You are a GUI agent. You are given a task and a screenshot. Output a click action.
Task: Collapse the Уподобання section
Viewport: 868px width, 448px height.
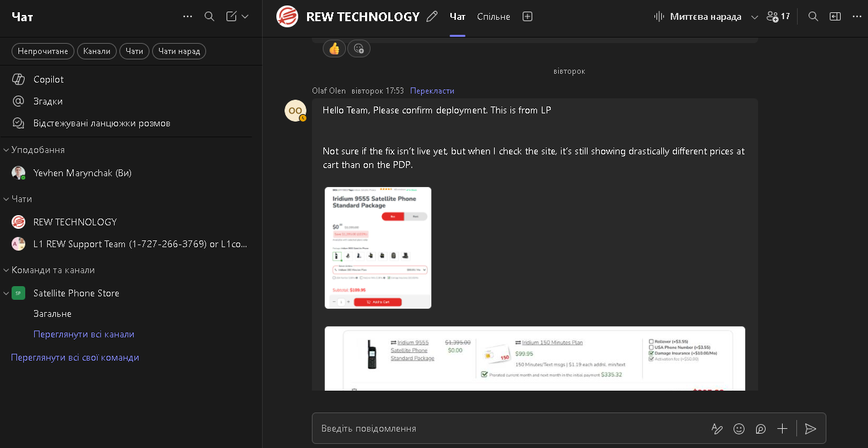pos(6,150)
